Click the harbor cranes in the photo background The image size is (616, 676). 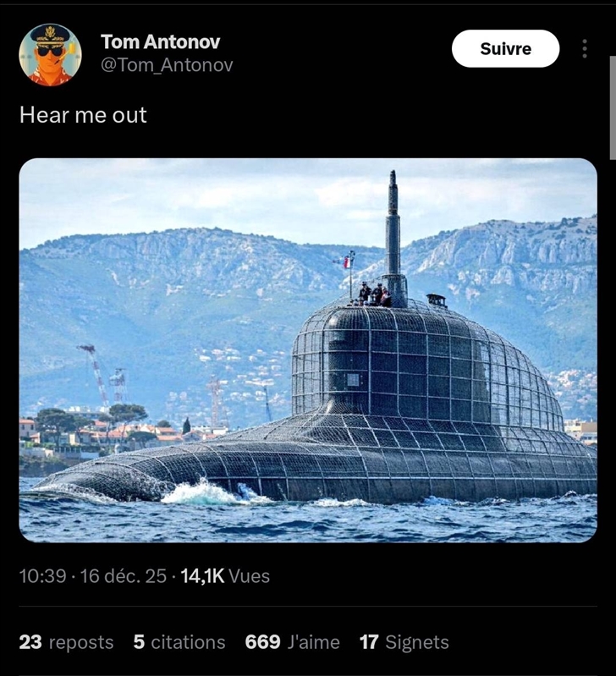(x=103, y=374)
